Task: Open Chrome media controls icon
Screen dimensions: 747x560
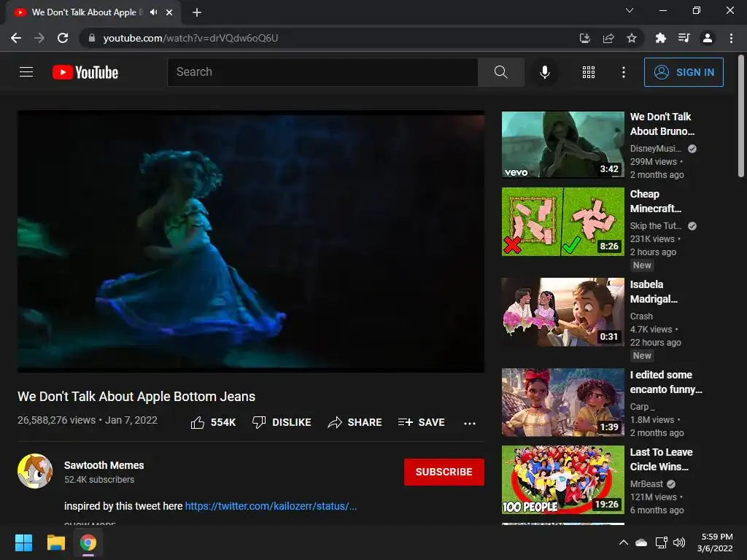Action: (x=684, y=38)
